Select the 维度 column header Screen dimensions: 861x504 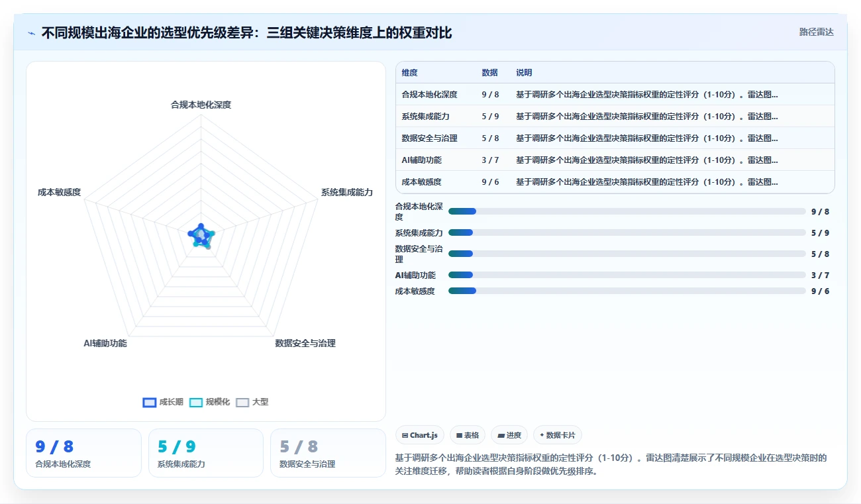tap(409, 73)
